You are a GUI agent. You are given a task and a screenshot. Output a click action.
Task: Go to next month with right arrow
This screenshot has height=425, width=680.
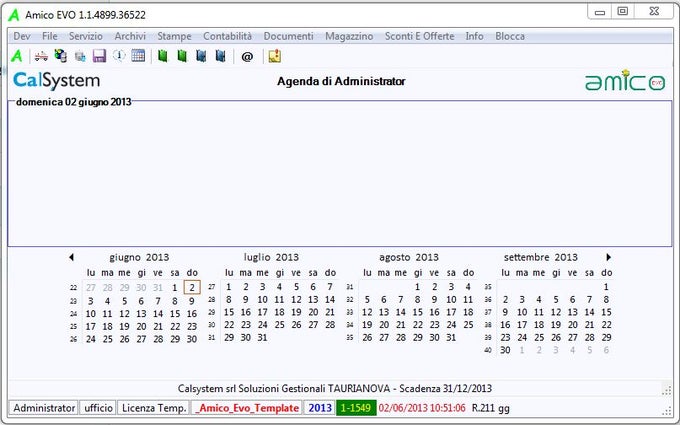[608, 257]
